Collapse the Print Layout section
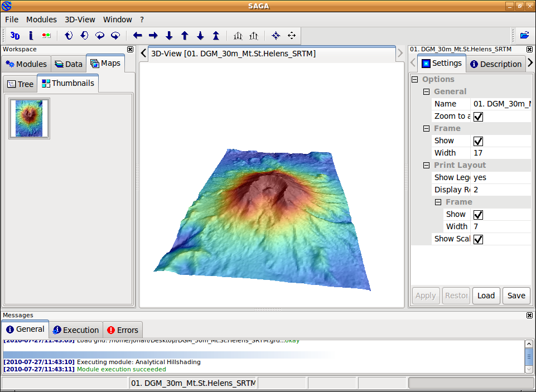Image resolution: width=536 pixels, height=392 pixels. (x=426, y=166)
